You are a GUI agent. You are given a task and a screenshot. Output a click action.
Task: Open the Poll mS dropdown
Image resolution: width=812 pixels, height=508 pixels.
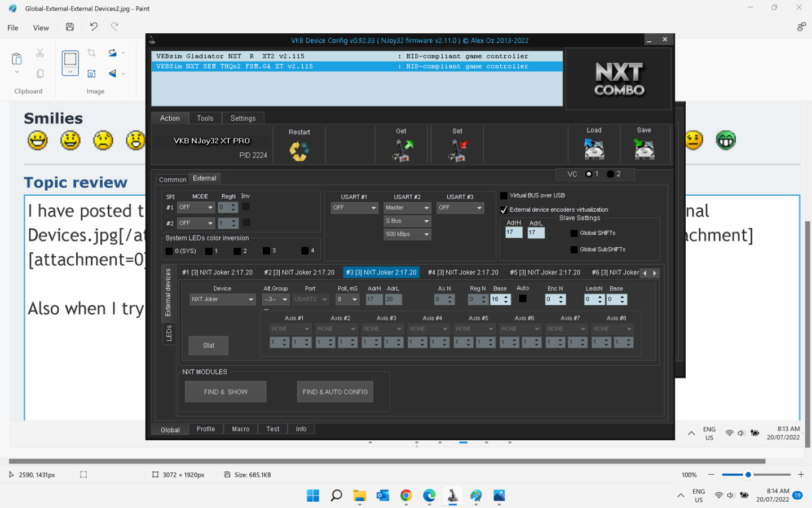(x=347, y=299)
